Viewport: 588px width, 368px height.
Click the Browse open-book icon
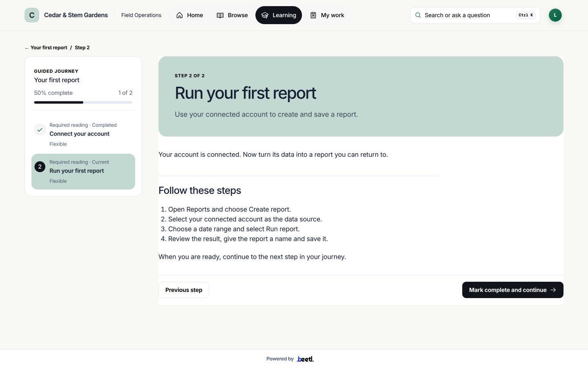(x=220, y=15)
